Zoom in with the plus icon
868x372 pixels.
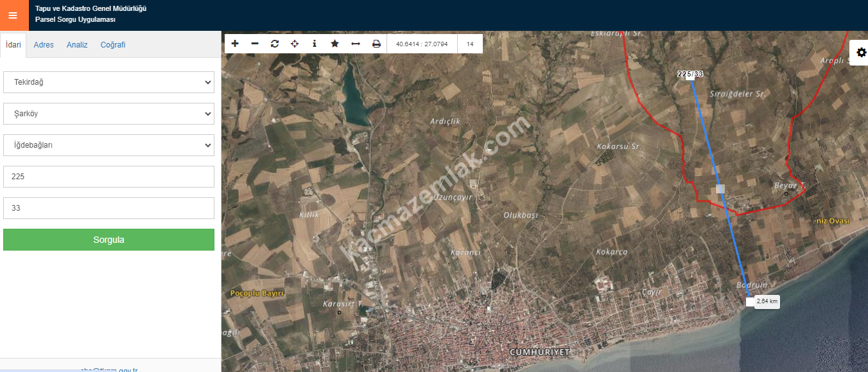pos(235,44)
